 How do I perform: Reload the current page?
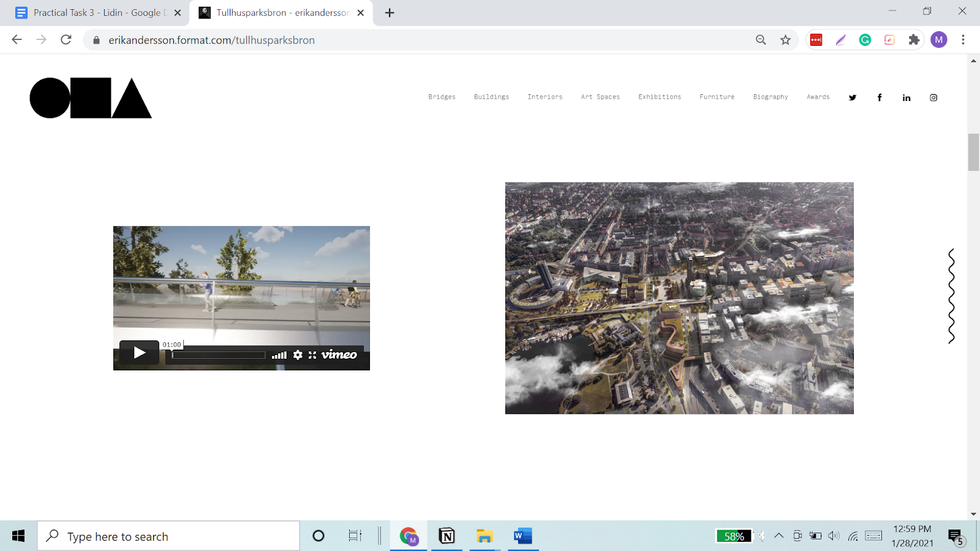click(66, 40)
